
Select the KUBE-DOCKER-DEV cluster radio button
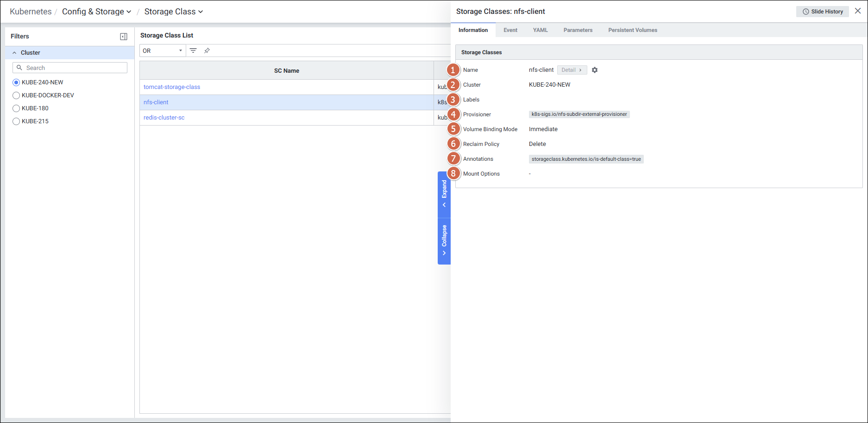[16, 95]
